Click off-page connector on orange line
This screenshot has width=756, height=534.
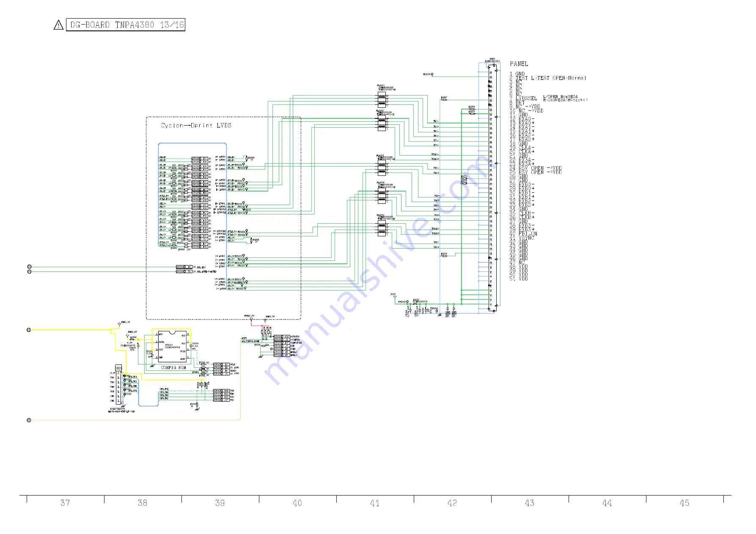click(29, 420)
